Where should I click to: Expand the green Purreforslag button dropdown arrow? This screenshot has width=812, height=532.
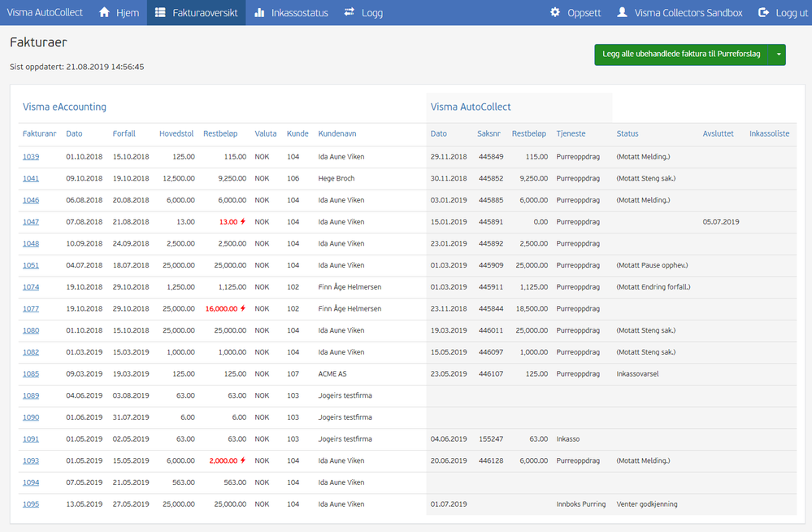tap(778, 55)
